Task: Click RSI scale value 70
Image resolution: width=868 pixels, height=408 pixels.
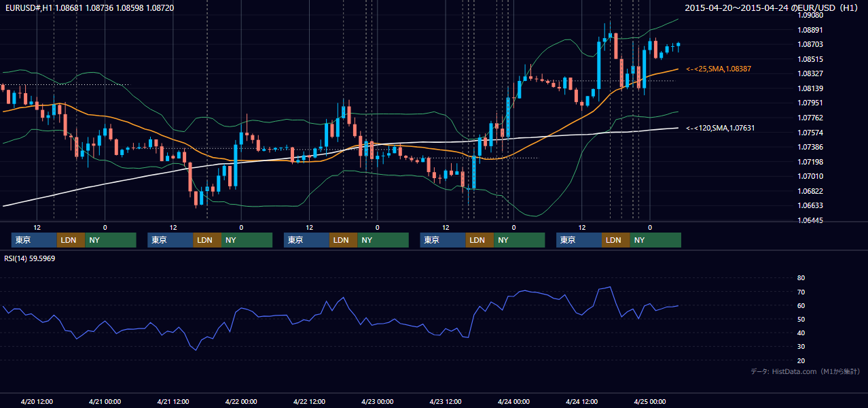Action: (x=801, y=292)
